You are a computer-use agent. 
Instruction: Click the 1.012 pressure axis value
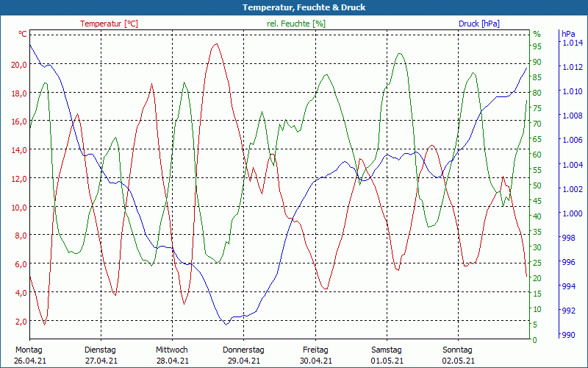tap(573, 67)
